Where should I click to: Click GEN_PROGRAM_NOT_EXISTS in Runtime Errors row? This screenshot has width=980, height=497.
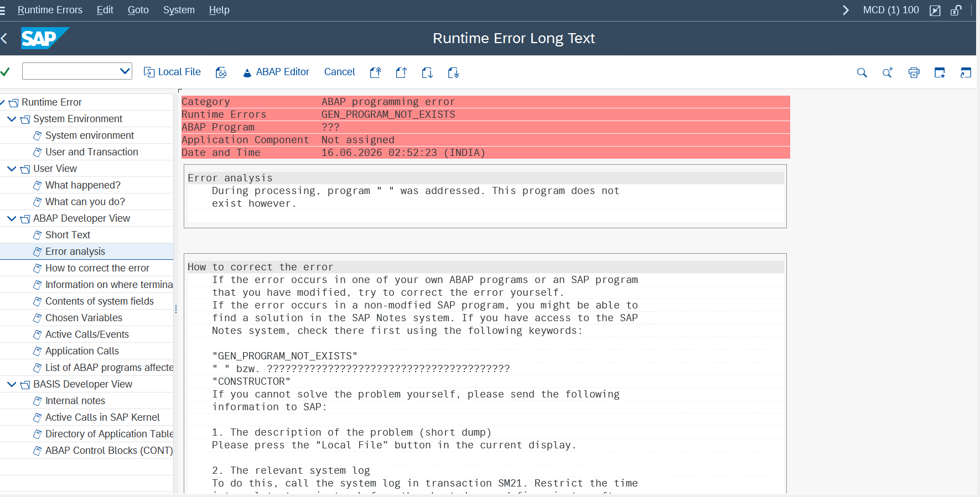pyautogui.click(x=388, y=114)
